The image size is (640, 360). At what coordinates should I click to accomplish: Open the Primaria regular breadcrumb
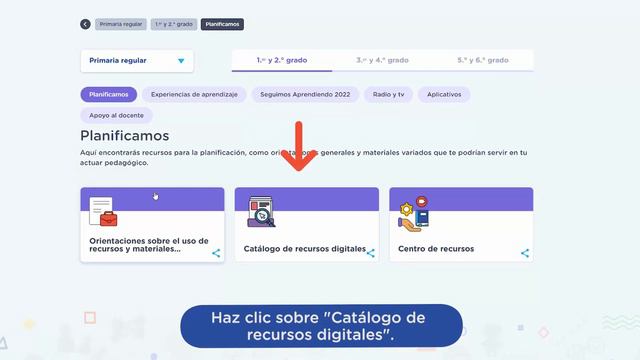(x=121, y=24)
